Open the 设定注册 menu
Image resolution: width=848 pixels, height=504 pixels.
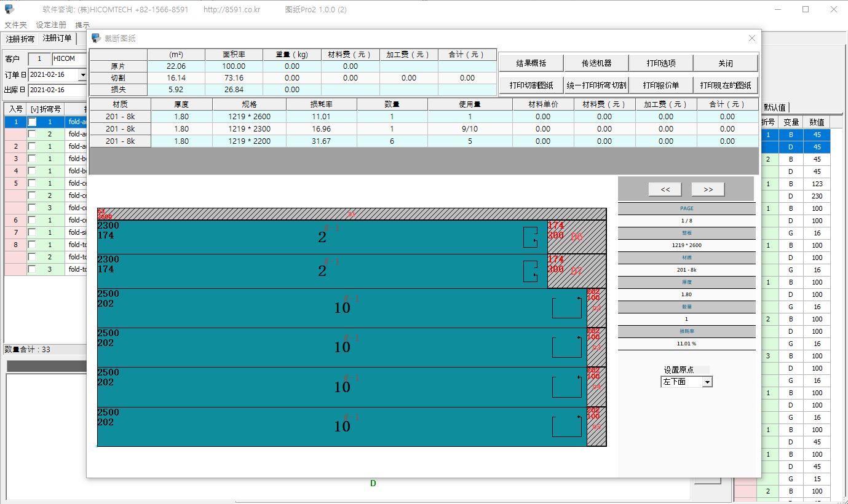(51, 25)
